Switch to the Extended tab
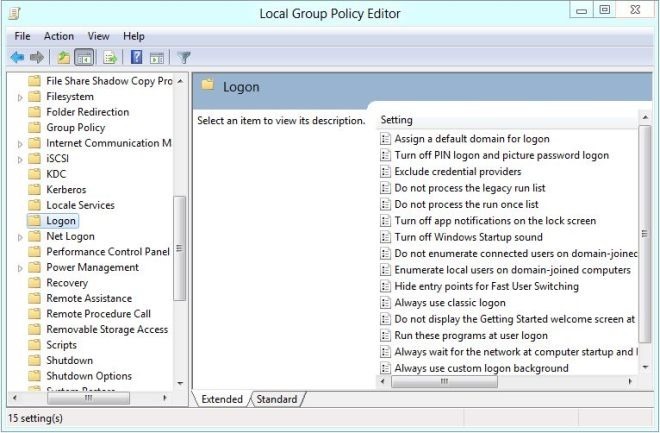Screen dimensions: 660x433 tap(222, 399)
